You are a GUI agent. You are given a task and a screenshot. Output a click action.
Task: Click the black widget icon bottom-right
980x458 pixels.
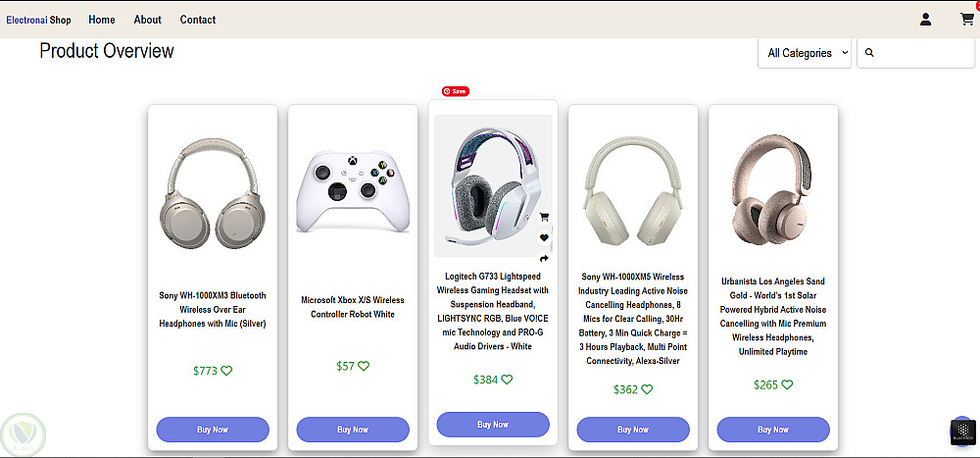[962, 433]
